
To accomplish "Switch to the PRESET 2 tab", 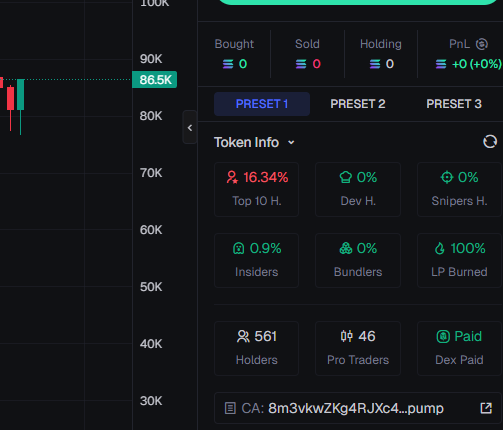I will [x=358, y=104].
